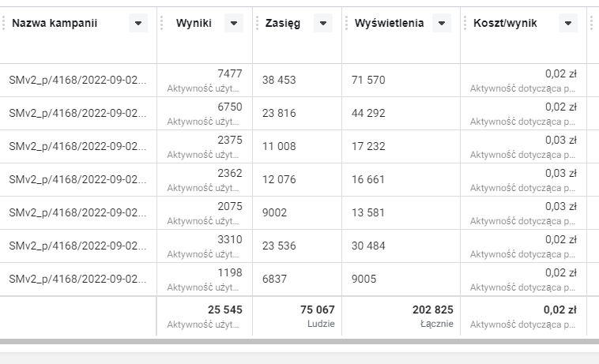The width and height of the screenshot is (599, 364).
Task: Sort by the Wyniki column header label
Action: point(194,24)
